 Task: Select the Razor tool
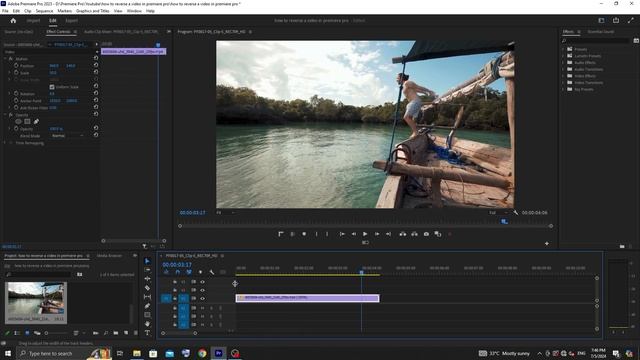click(147, 288)
